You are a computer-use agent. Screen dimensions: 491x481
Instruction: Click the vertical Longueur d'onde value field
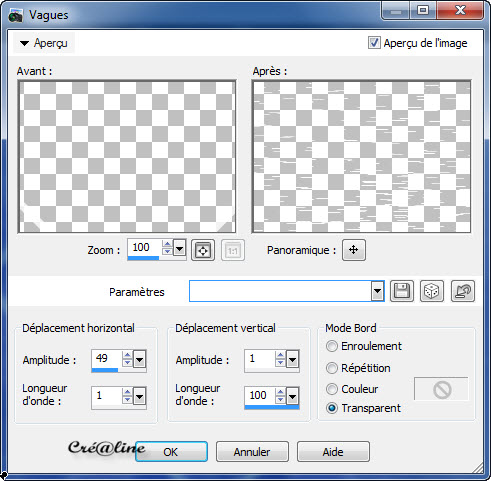tap(260, 396)
